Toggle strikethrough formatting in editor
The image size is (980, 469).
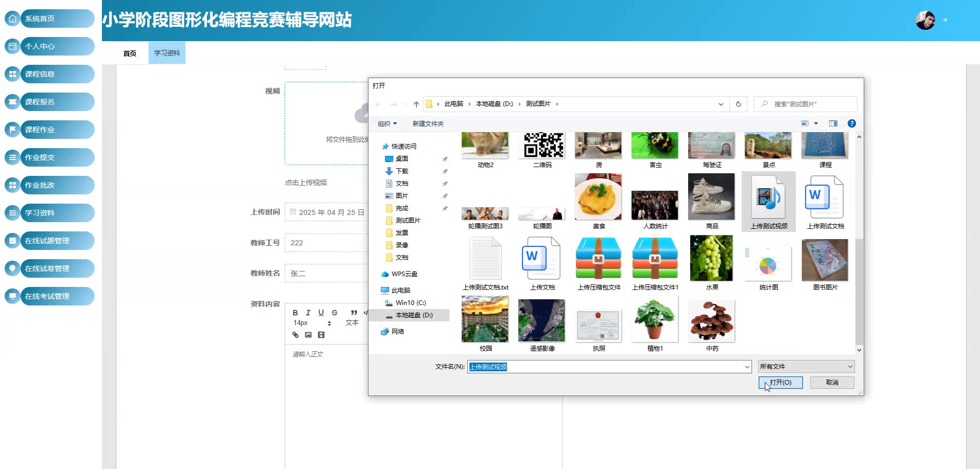tap(335, 313)
